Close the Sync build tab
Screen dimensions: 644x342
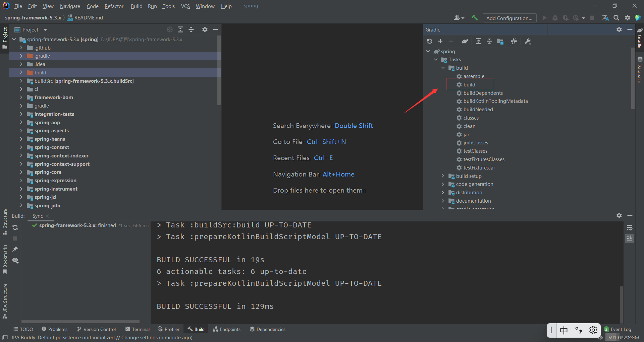tap(47, 216)
